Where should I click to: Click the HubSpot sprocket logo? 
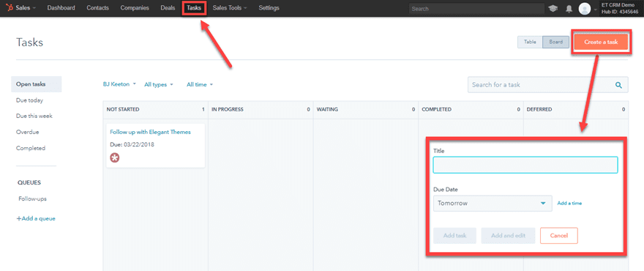tap(10, 8)
